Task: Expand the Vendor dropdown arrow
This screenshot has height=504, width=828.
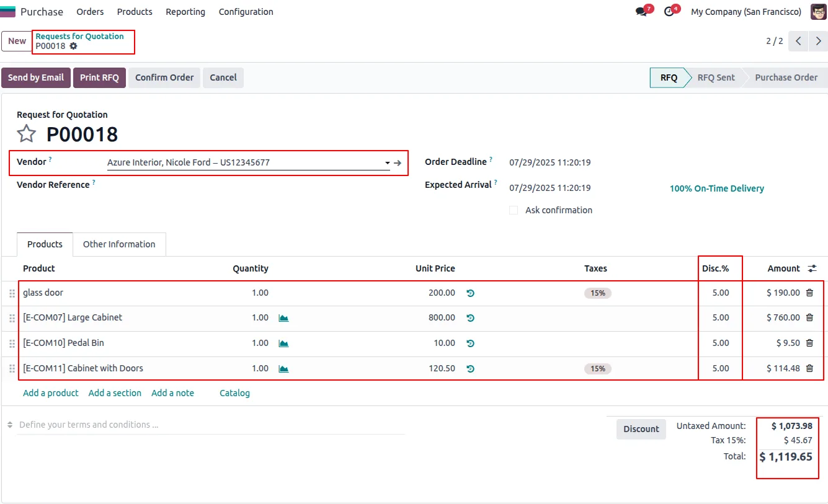Action: 387,163
